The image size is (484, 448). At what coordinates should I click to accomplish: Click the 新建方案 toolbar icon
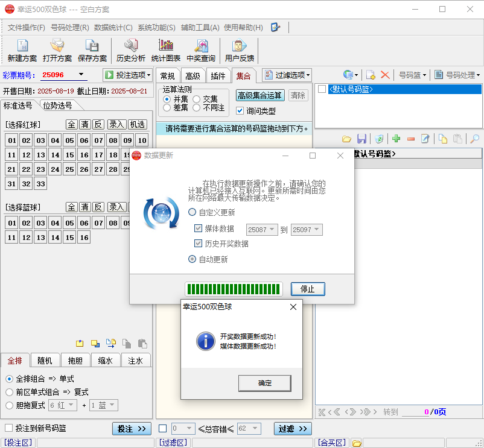pos(22,51)
